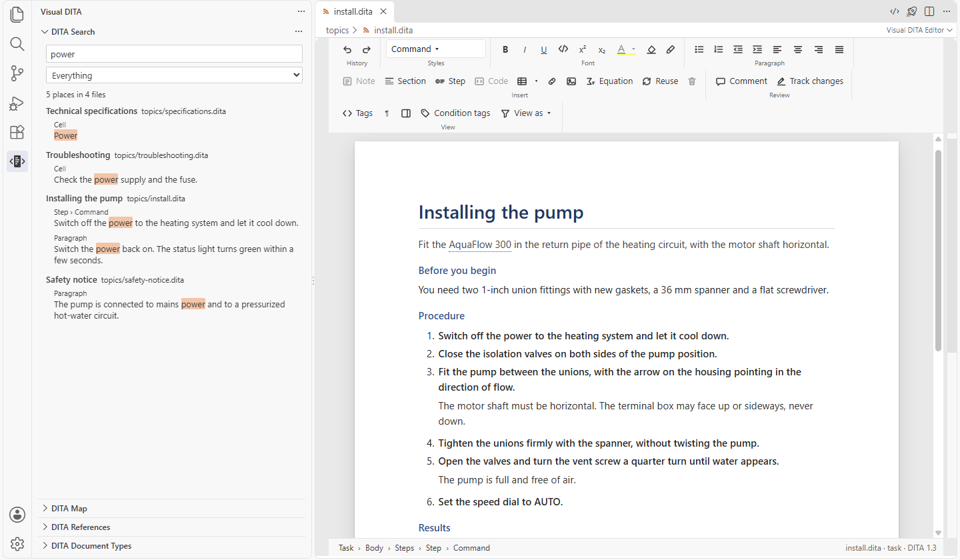Open the Condition tags button

[x=455, y=113]
